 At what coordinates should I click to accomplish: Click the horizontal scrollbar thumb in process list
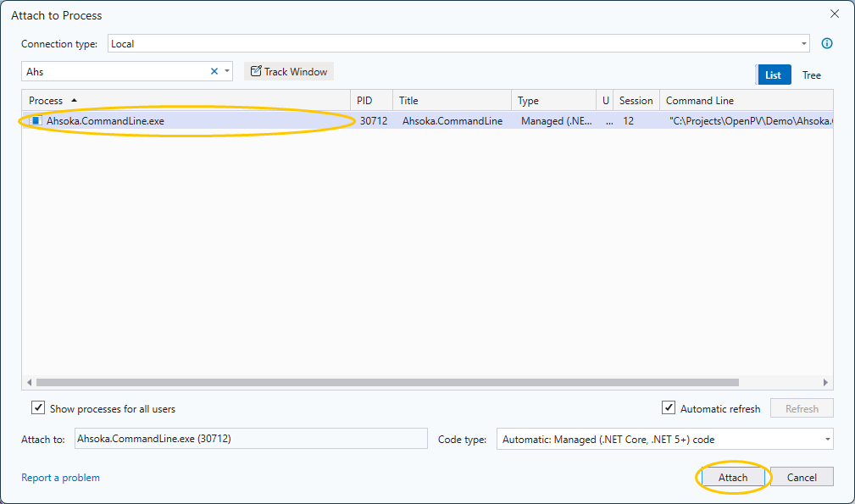click(x=387, y=383)
